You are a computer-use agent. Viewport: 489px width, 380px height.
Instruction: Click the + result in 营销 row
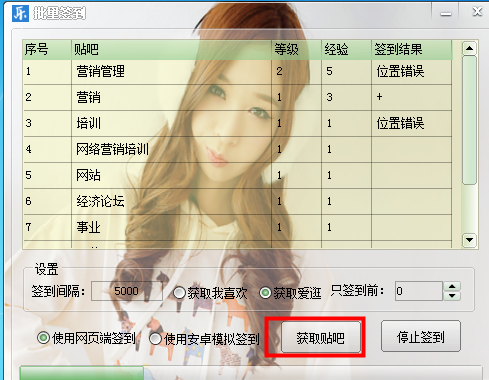click(x=379, y=97)
